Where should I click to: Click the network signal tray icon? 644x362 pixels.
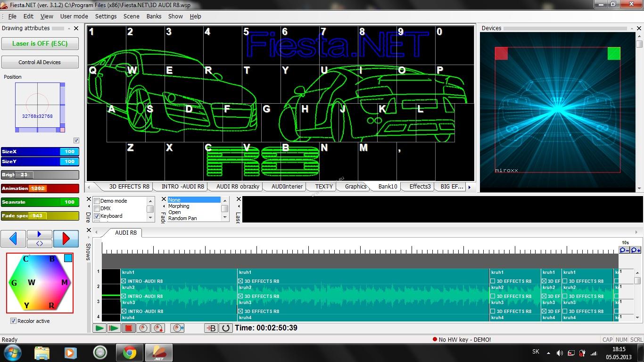coord(594,353)
